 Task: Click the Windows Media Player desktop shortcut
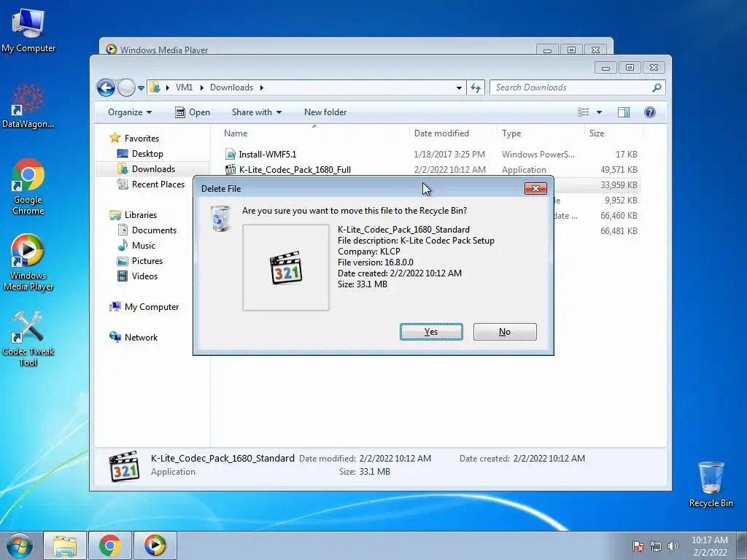pos(28,262)
